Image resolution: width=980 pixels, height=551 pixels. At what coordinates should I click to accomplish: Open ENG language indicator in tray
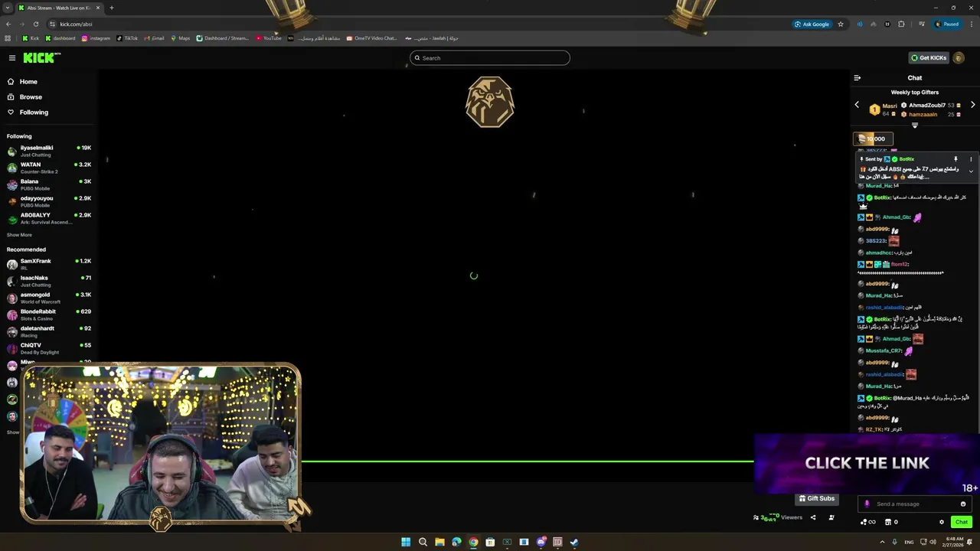909,542
